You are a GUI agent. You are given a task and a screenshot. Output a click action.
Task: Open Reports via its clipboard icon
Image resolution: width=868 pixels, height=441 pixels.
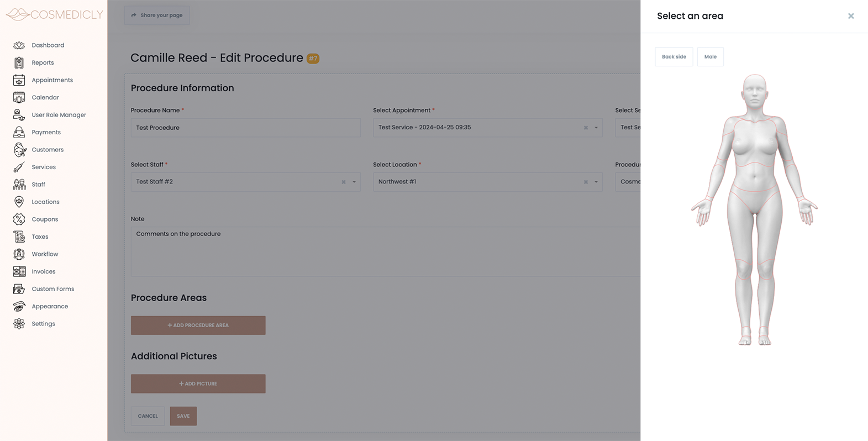[19, 62]
